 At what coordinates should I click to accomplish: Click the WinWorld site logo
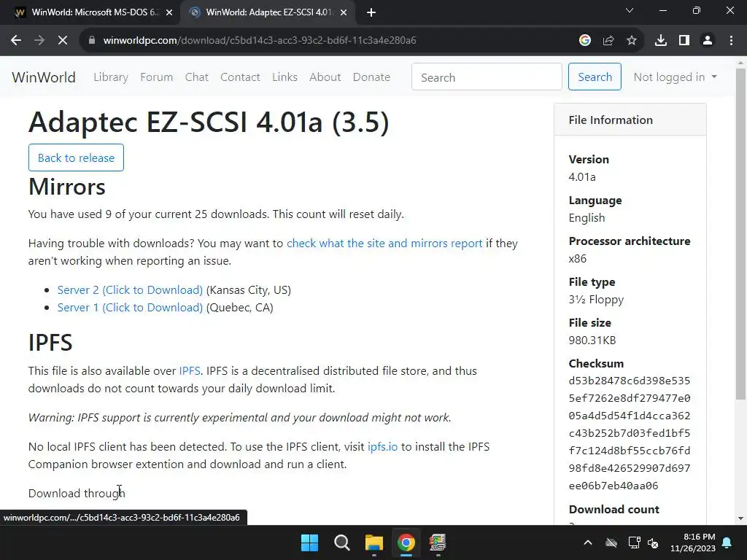coord(43,77)
